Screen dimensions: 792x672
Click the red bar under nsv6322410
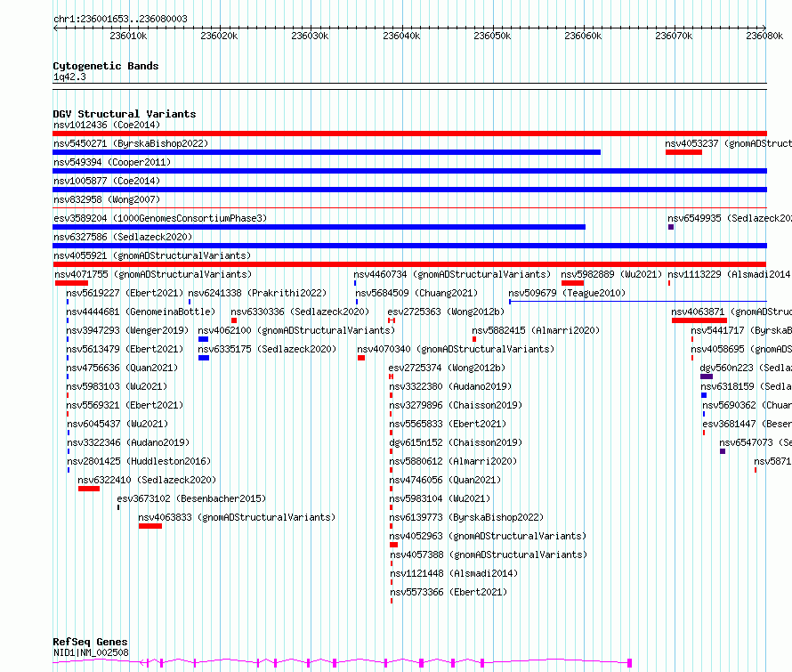click(89, 489)
